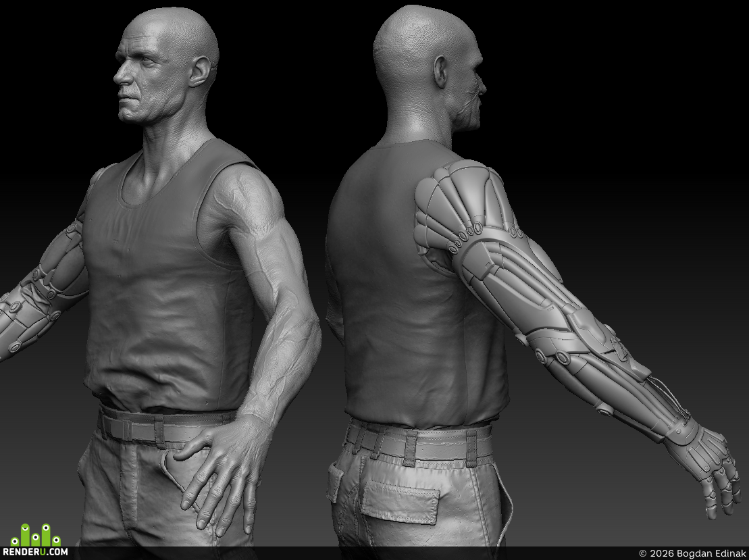Click the RenderU.com logo text
This screenshot has width=749, height=560.
point(35,551)
